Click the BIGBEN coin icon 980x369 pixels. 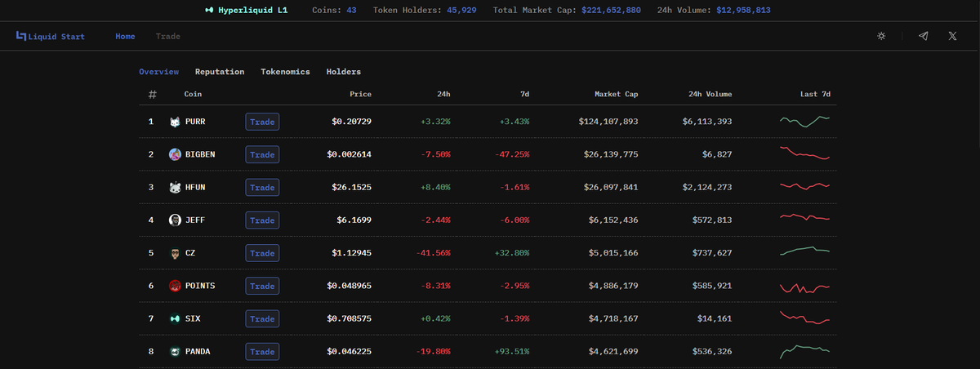click(x=175, y=154)
